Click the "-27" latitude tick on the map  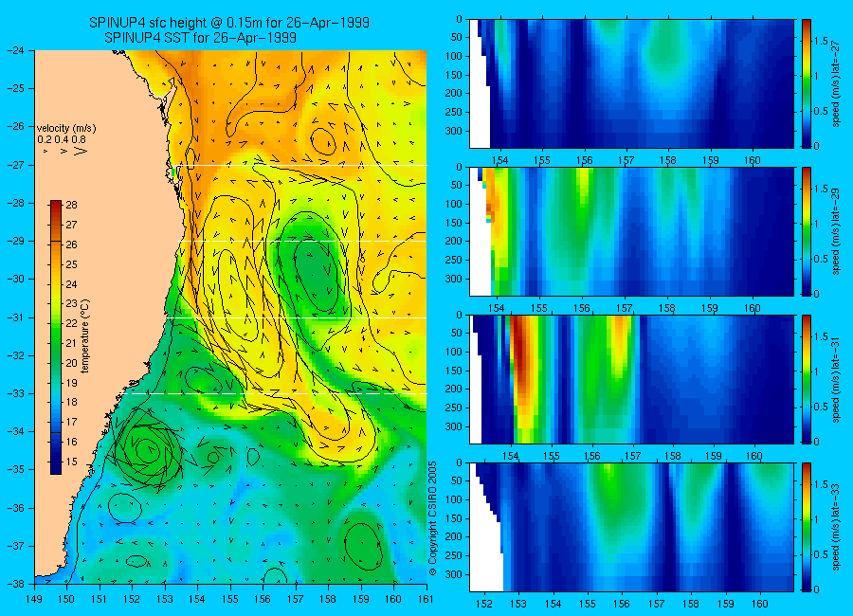(16, 164)
